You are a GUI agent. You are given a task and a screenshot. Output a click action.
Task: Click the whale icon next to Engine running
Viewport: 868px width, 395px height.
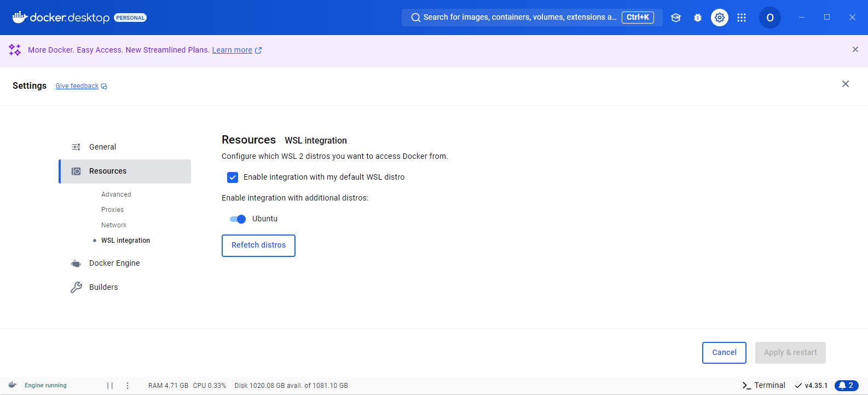tap(13, 385)
